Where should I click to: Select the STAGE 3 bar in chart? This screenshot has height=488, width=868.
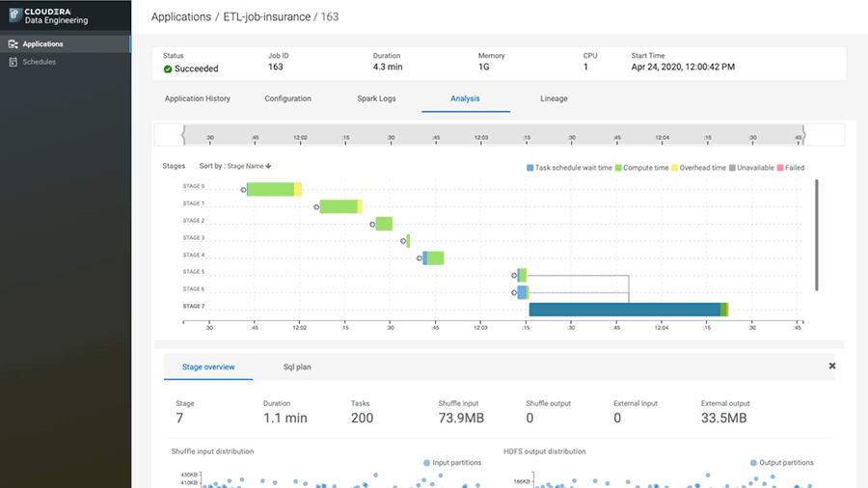(408, 241)
